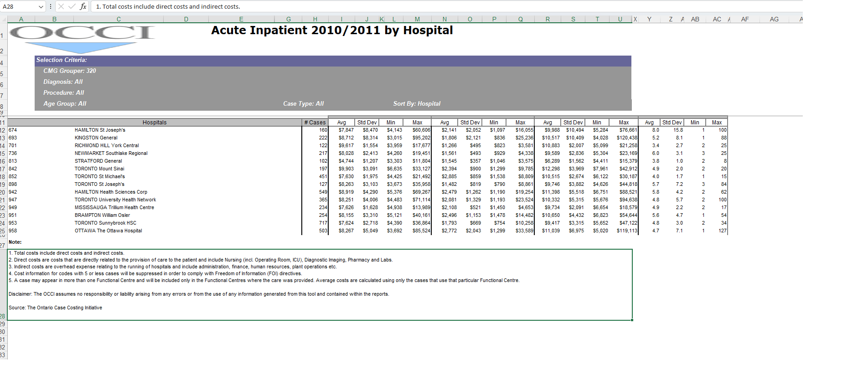
Task: Click the cases count cell '549'
Action: [x=323, y=192]
